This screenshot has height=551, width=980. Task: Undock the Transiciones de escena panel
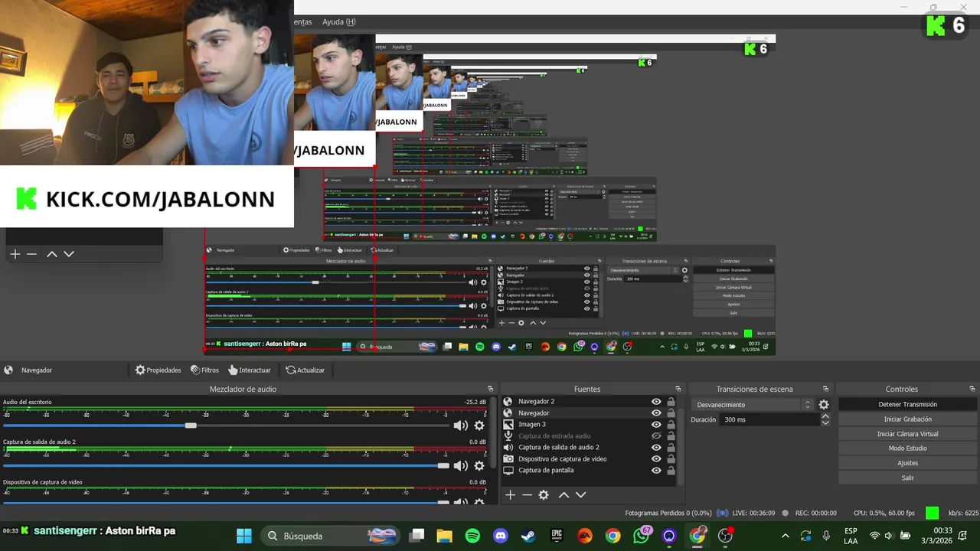tap(825, 389)
